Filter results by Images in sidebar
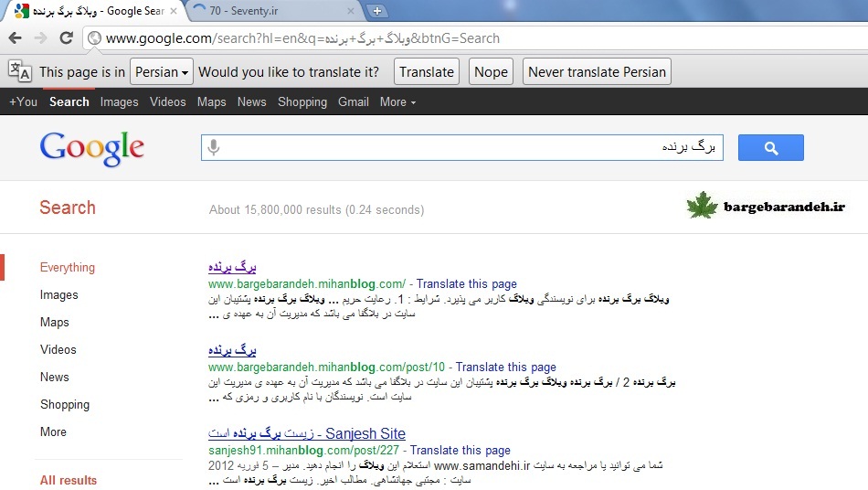Screen dimensions: 868x490 point(58,295)
